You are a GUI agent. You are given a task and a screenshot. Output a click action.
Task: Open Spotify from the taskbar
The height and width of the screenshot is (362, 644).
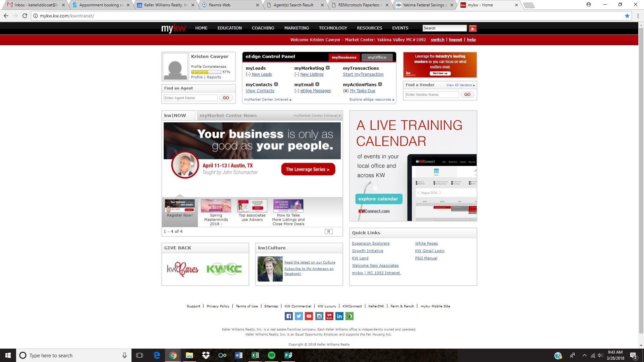click(x=272, y=355)
